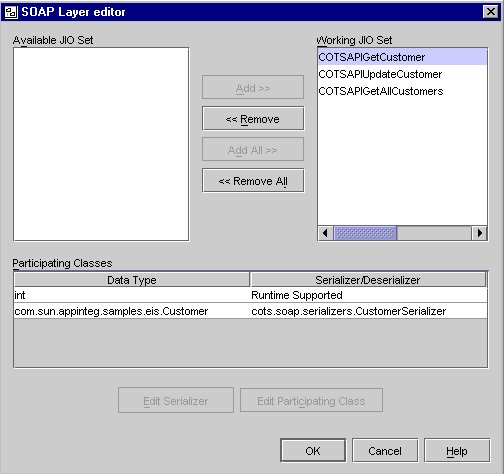Image resolution: width=504 pixels, height=474 pixels.
Task: Click the Data Type column header
Action: coord(132,280)
